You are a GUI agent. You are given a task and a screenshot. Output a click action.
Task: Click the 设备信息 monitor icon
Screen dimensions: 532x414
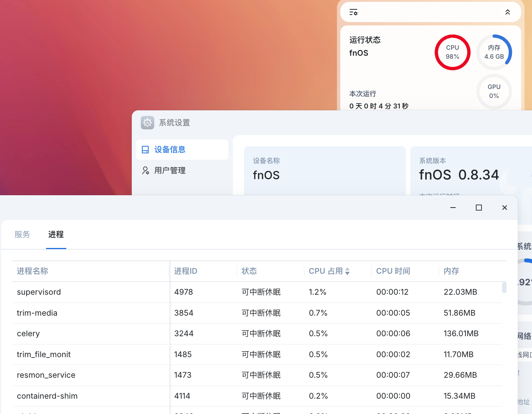tap(145, 150)
